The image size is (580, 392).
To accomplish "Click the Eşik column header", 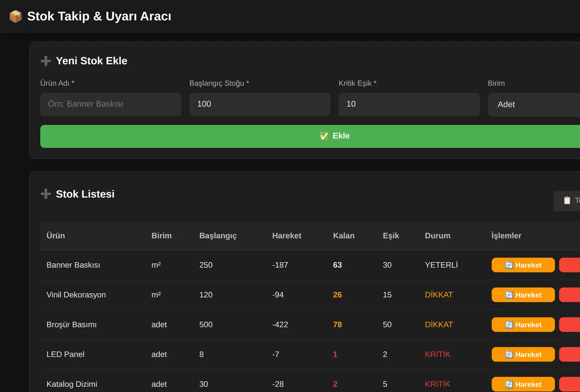I will pyautogui.click(x=391, y=236).
